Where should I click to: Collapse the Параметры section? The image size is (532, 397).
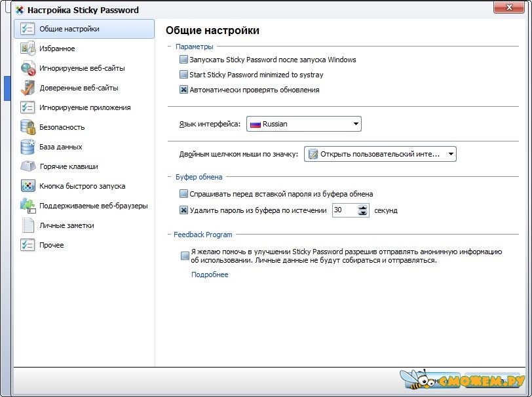coord(170,46)
